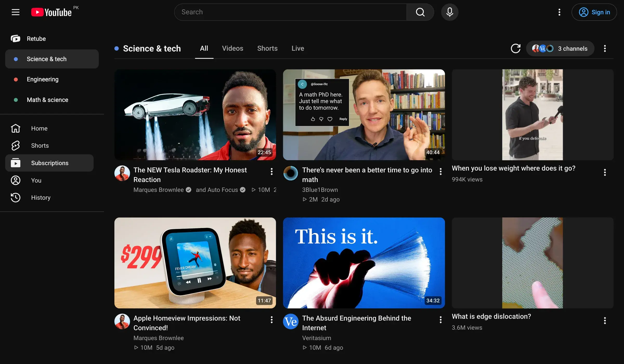Image resolution: width=624 pixels, height=364 pixels.
Task: Click the 'Science & tech' page heading
Action: 152,49
